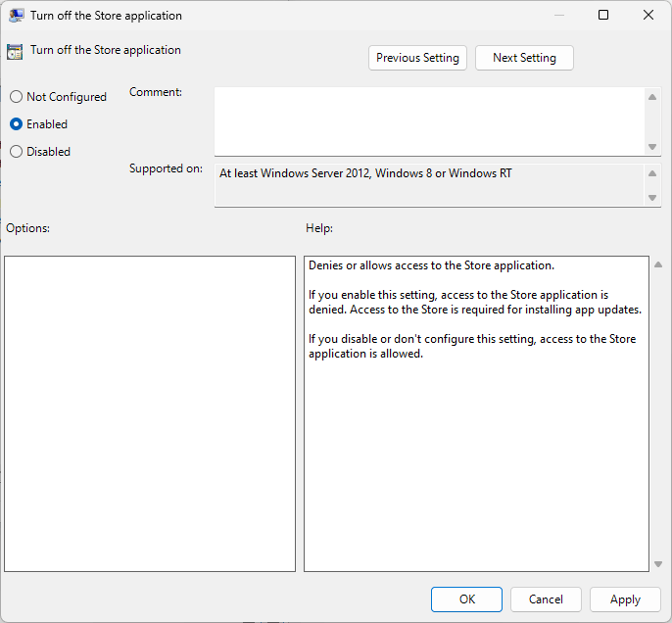Image resolution: width=672 pixels, height=623 pixels.
Task: Click the Comment box scroll up arrow
Action: click(x=652, y=97)
